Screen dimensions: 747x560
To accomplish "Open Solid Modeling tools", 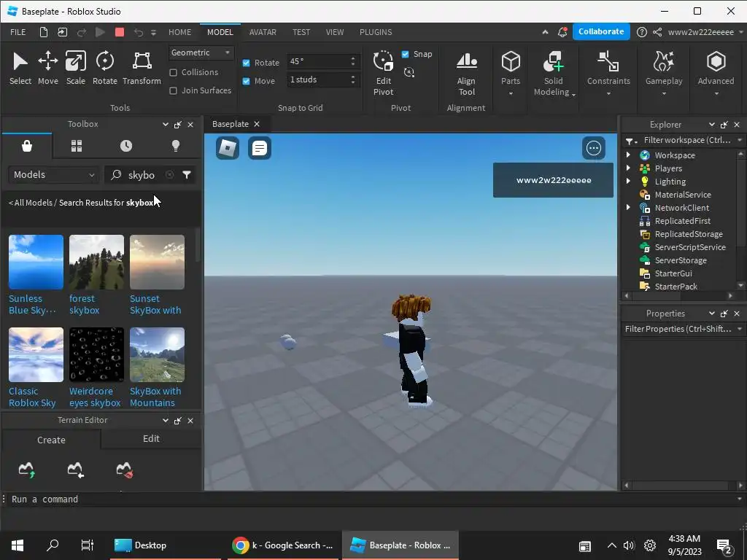I will (553, 73).
